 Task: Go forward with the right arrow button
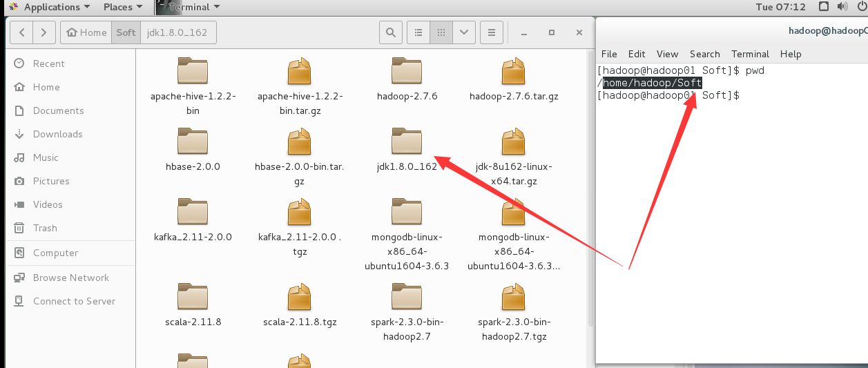44,32
